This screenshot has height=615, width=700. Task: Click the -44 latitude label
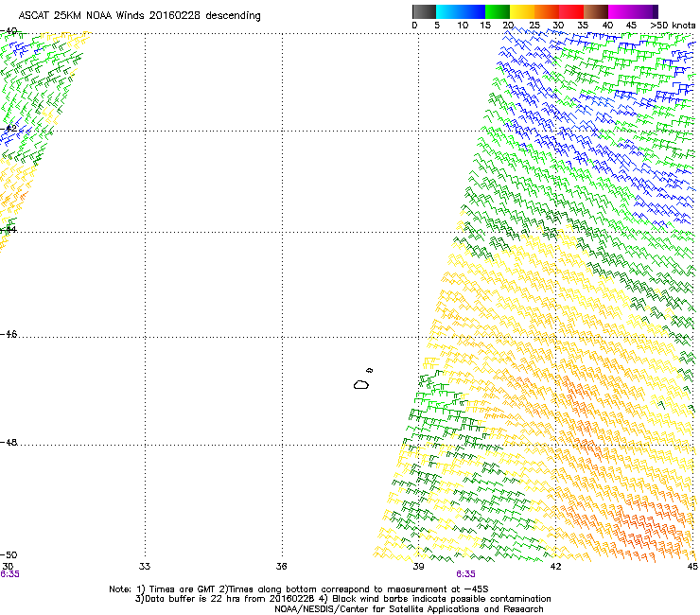(9, 230)
